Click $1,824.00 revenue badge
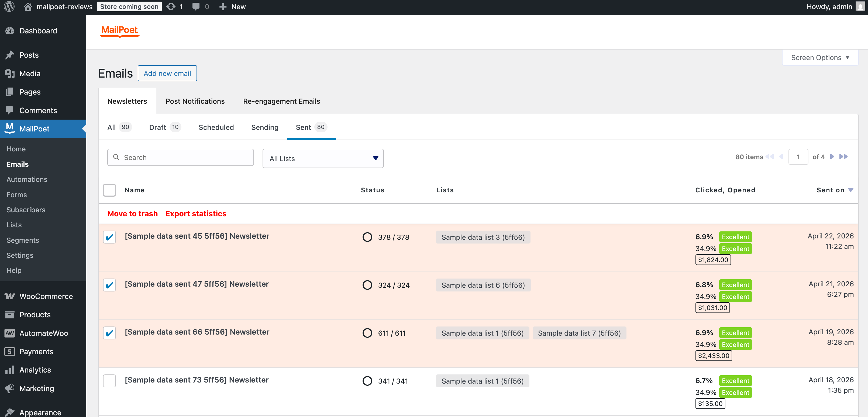 (x=713, y=260)
